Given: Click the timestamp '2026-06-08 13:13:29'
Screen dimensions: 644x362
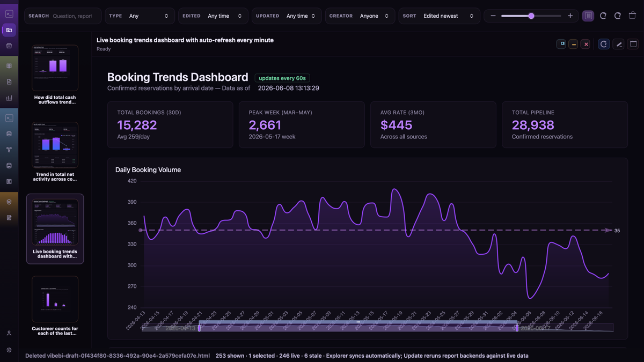Looking at the screenshot, I should pos(289,88).
